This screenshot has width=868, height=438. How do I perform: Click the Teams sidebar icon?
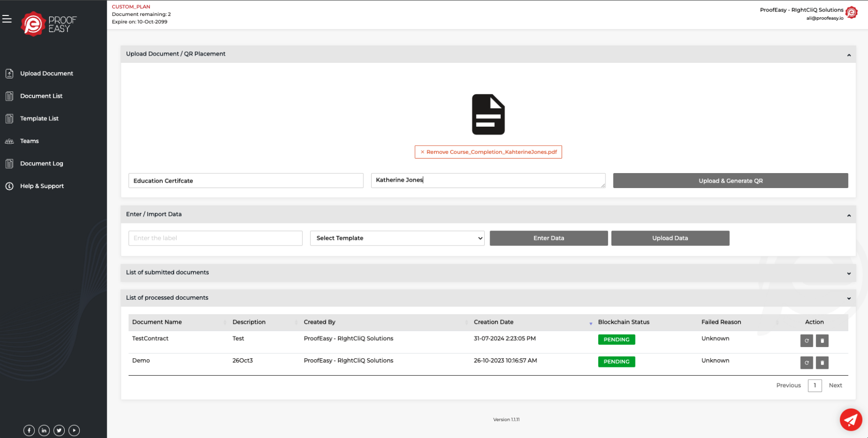9,141
